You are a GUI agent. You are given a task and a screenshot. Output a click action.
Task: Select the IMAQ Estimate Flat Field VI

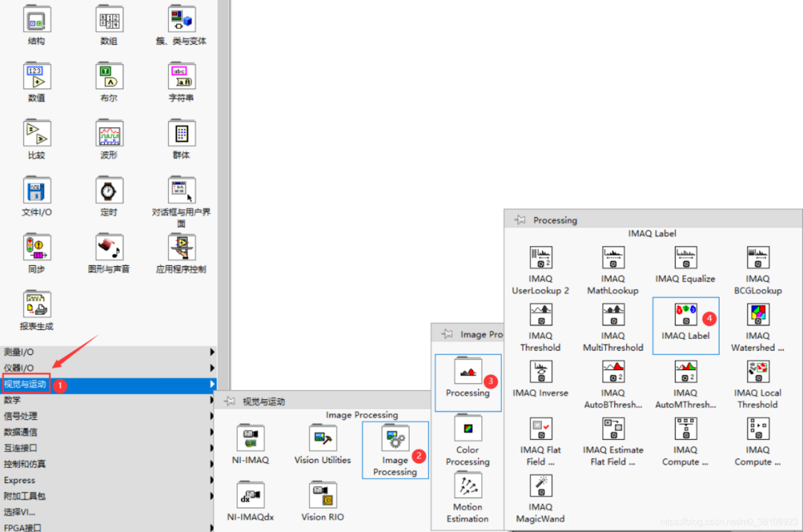(613, 428)
